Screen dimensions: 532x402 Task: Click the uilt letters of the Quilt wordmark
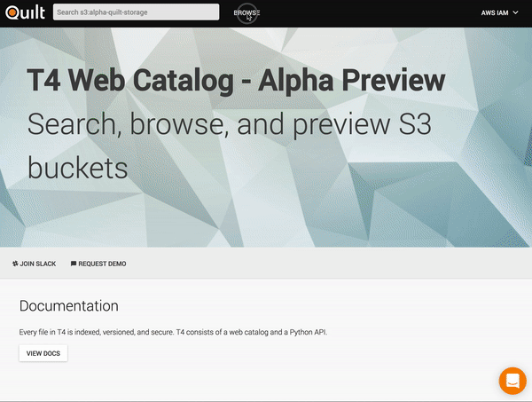coord(33,12)
